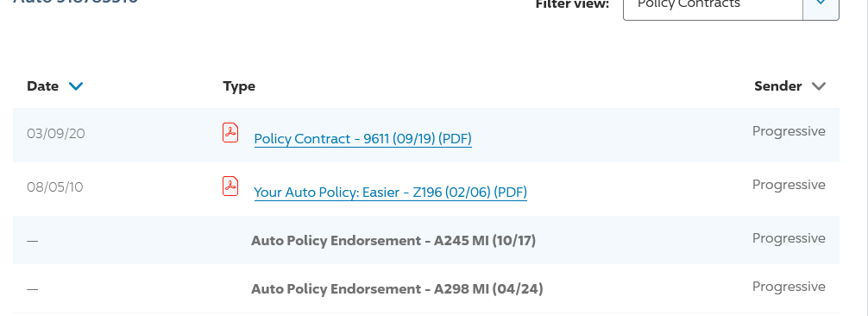Click Progressive sender in A245 endorsement row
Screen dimensions: 868x316
(789, 238)
